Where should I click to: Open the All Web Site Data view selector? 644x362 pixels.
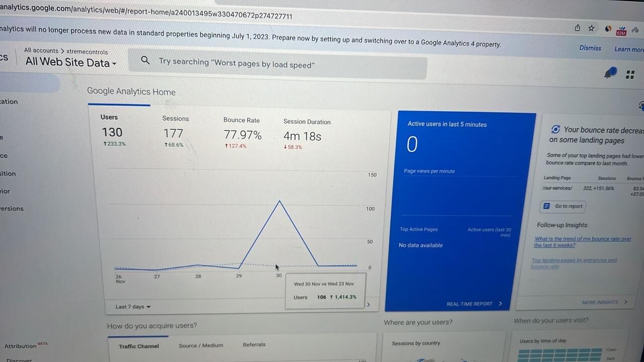tap(71, 63)
